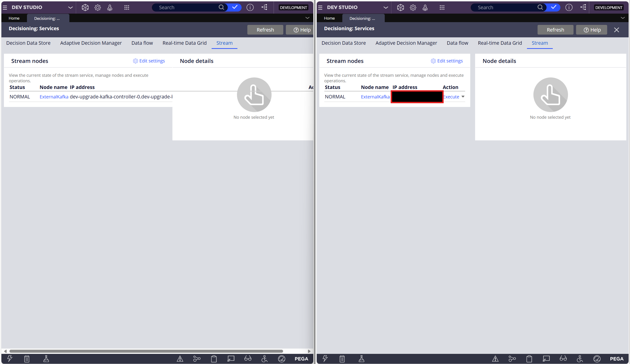The height and width of the screenshot is (364, 630).
Task: Click eyeglasses icon in left window footer
Action: 248,358
